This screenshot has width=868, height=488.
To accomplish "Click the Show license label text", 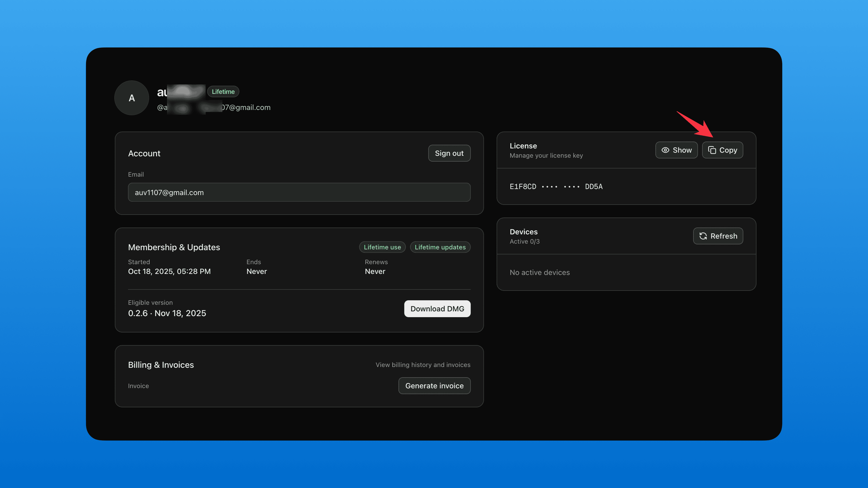I will point(682,150).
